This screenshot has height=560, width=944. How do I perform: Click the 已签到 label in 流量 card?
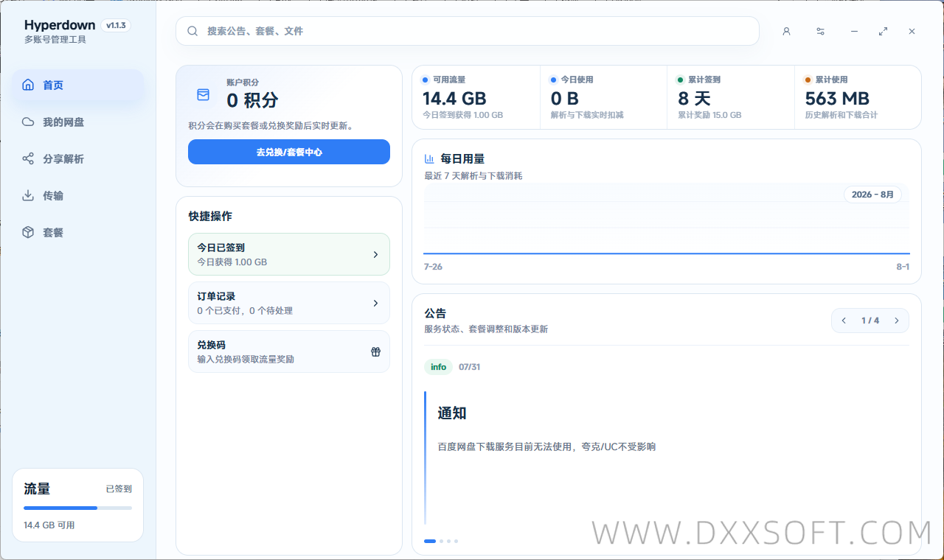(x=119, y=489)
